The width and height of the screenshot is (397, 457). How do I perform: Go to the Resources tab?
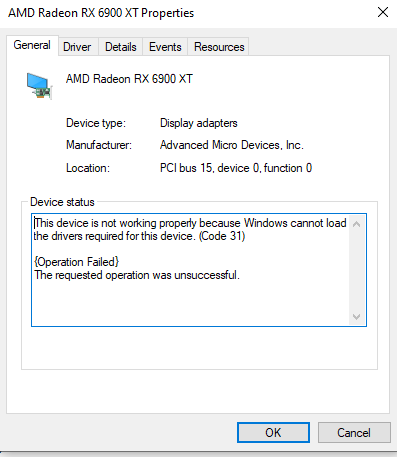(219, 47)
